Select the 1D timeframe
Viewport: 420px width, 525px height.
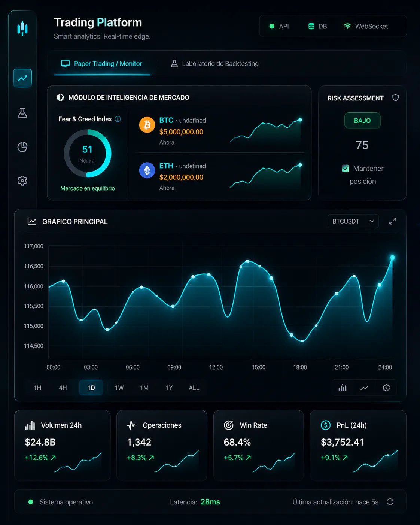(91, 388)
